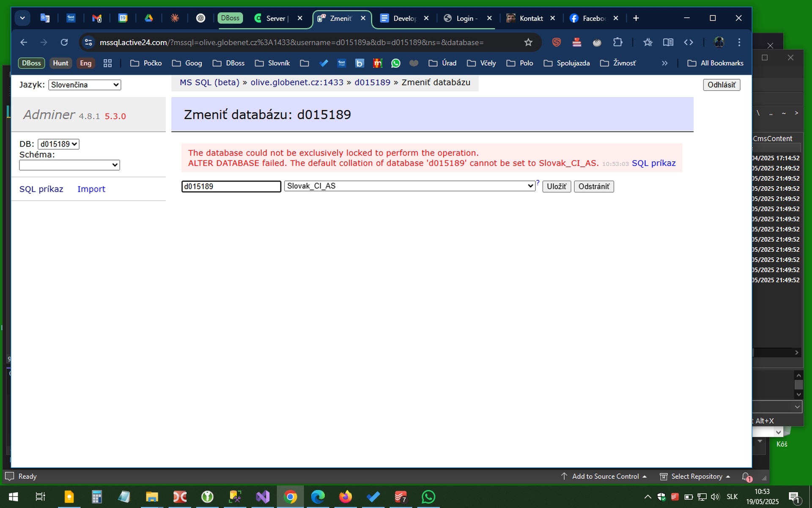
Task: Click the bookmark star icon in address bar
Action: click(x=528, y=42)
